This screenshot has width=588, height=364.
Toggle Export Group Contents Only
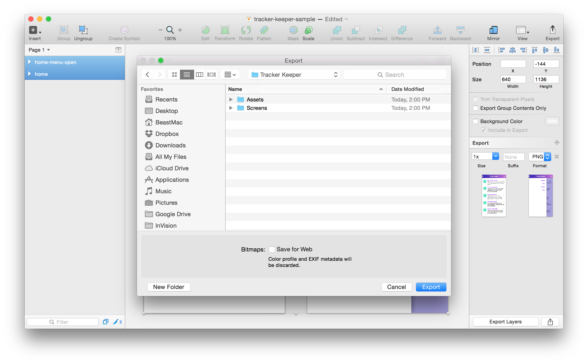point(475,108)
